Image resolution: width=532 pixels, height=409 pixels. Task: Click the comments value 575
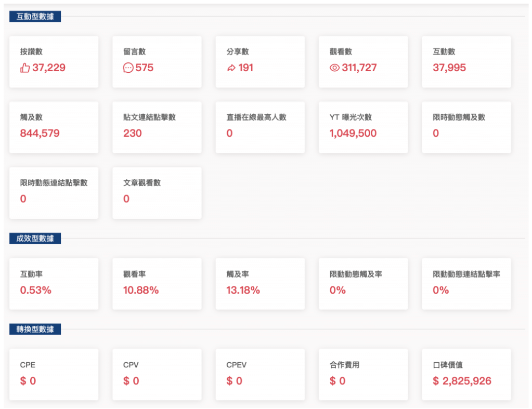pos(144,68)
